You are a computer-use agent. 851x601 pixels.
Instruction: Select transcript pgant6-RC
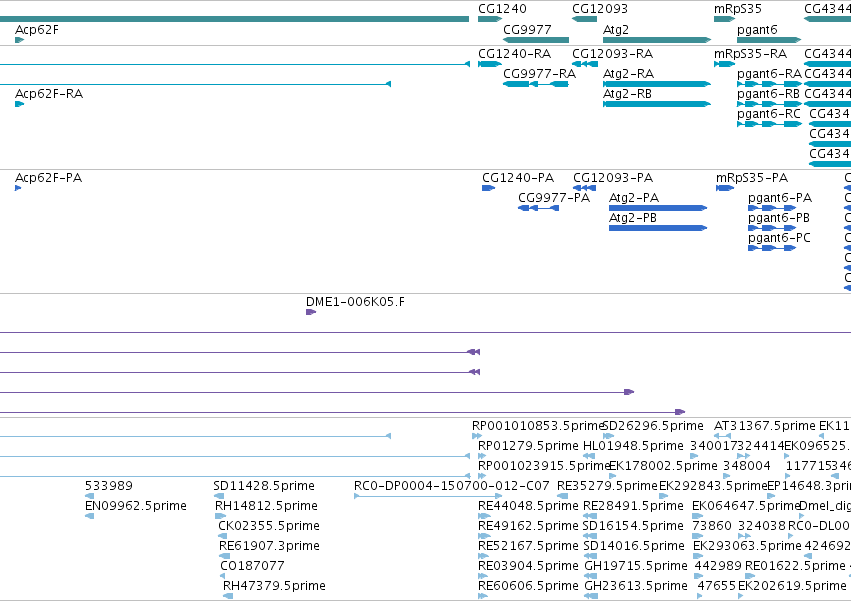pos(769,114)
